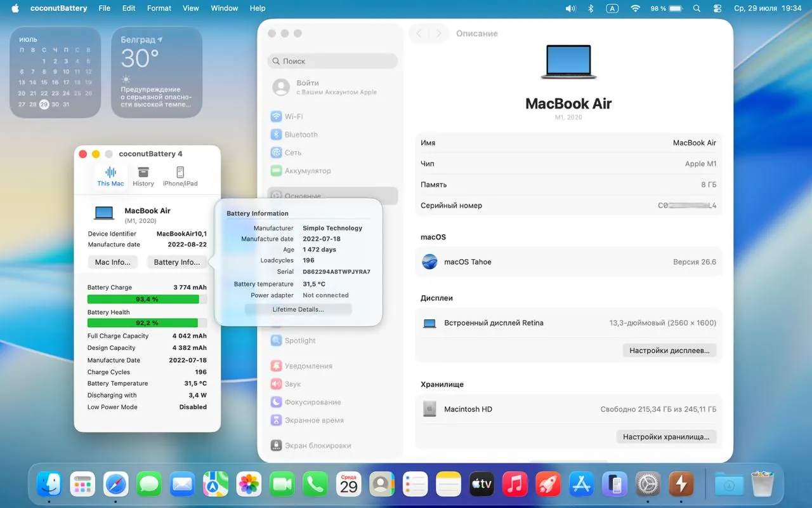Select Spotlight in System Settings sidebar

coord(333,340)
